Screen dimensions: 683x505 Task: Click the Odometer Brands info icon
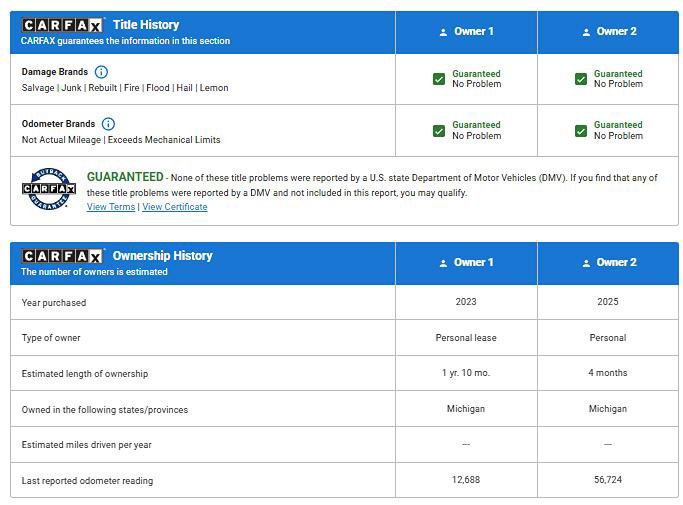point(108,124)
